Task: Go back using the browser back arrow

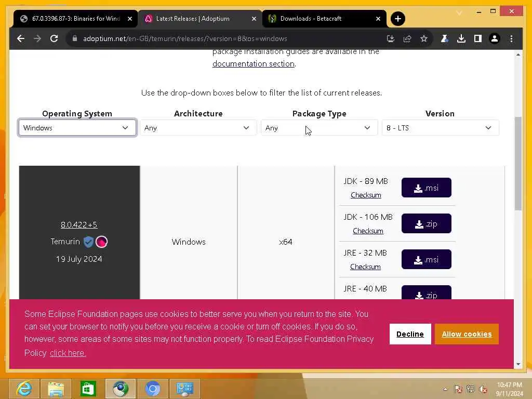Action: click(x=21, y=38)
